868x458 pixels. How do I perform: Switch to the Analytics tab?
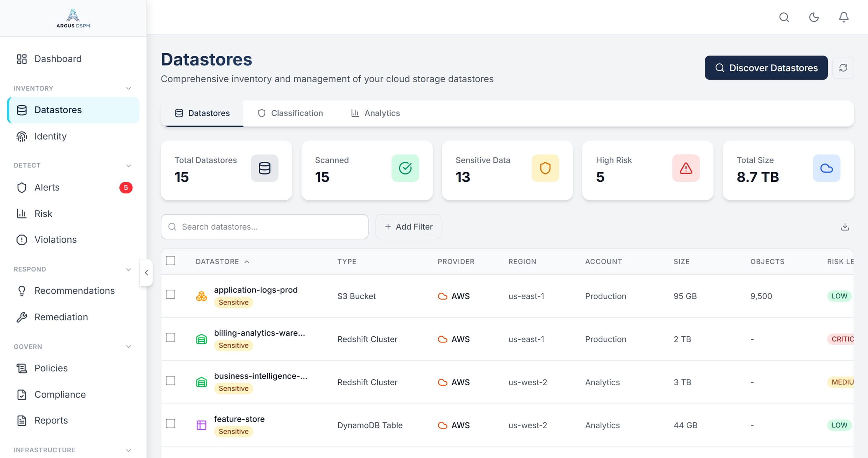(x=375, y=113)
